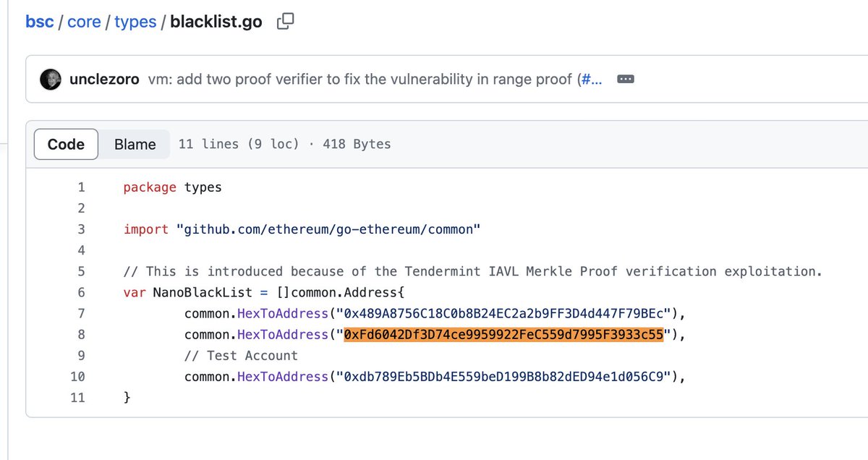Screen dimensions: 868x460
Task: Go to the types folder breadcrumb
Action: pyautogui.click(x=135, y=22)
